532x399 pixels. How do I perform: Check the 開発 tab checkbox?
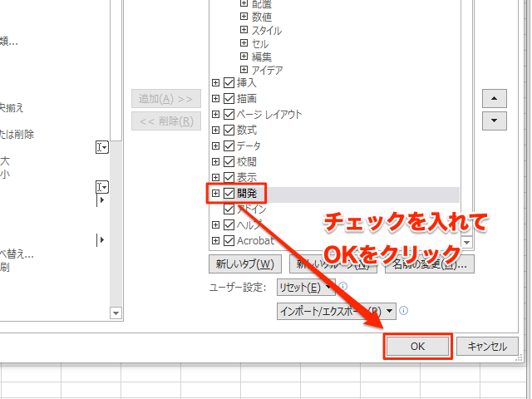click(x=229, y=194)
